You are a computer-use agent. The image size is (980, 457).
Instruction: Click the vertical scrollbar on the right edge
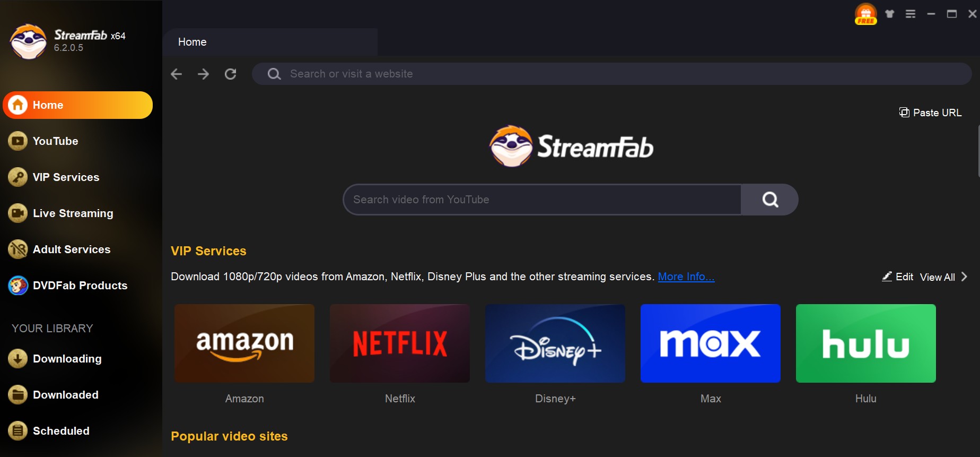[978, 151]
